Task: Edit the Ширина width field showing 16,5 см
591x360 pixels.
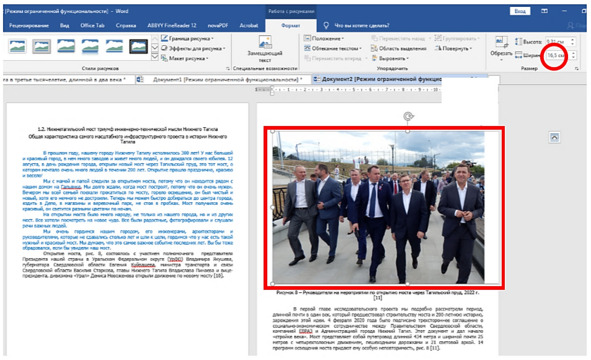Action: click(x=557, y=55)
